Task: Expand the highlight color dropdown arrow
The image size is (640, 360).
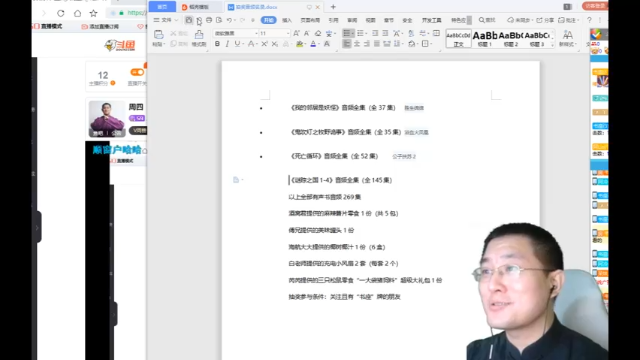Action: point(306,44)
